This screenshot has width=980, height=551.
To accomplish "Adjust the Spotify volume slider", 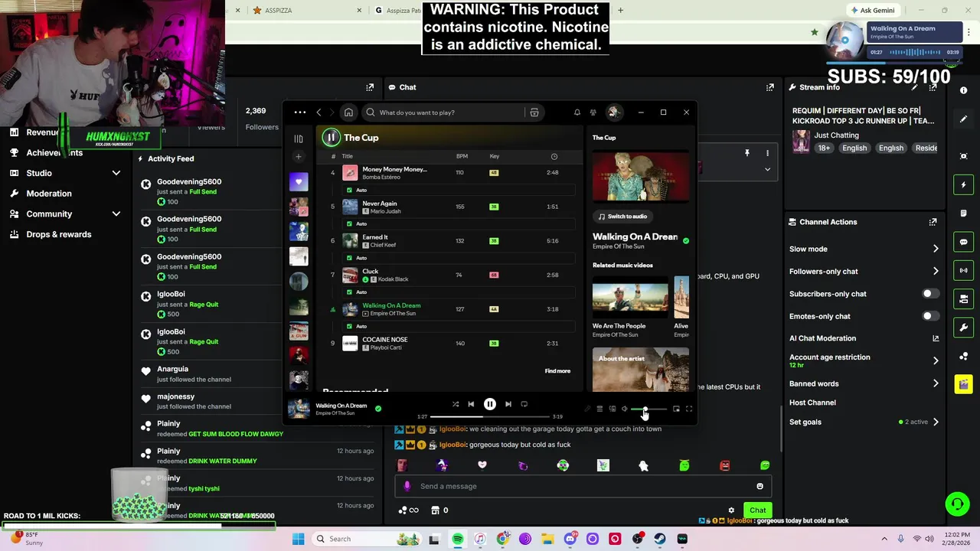I will 649,409.
